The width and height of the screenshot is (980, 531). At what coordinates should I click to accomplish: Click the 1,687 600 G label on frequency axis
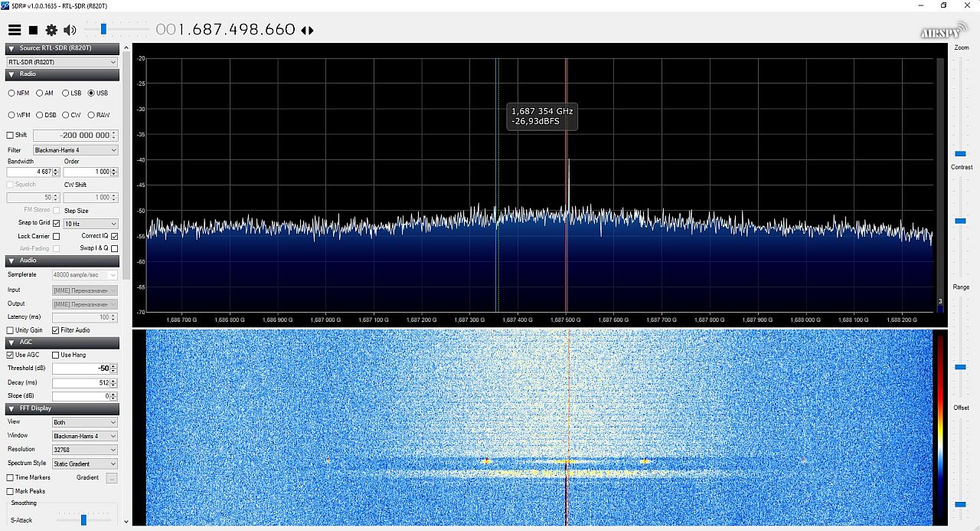click(x=614, y=320)
